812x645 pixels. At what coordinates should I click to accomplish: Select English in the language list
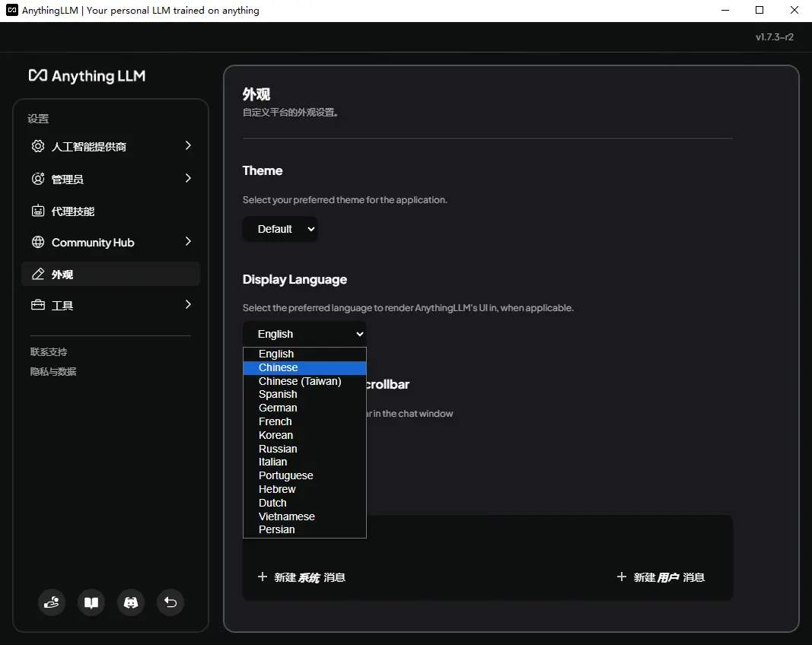click(x=304, y=354)
